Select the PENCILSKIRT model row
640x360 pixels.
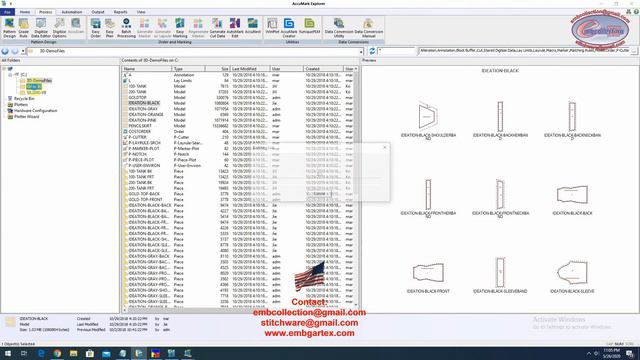click(239, 126)
